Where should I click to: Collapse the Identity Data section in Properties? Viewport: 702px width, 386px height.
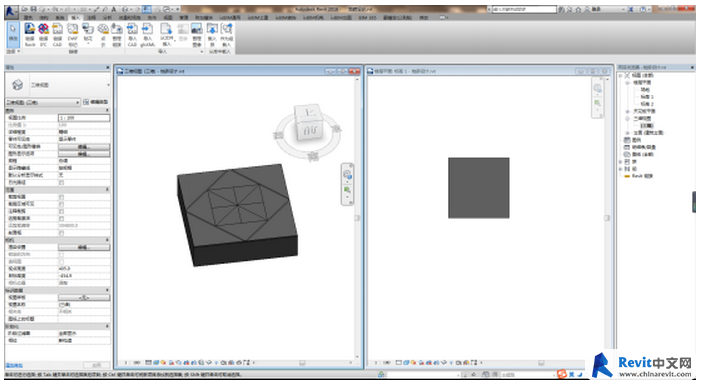tap(107, 290)
